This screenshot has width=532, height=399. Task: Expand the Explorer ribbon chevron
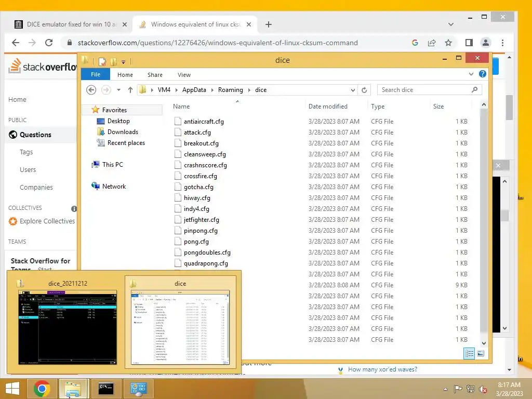point(471,74)
